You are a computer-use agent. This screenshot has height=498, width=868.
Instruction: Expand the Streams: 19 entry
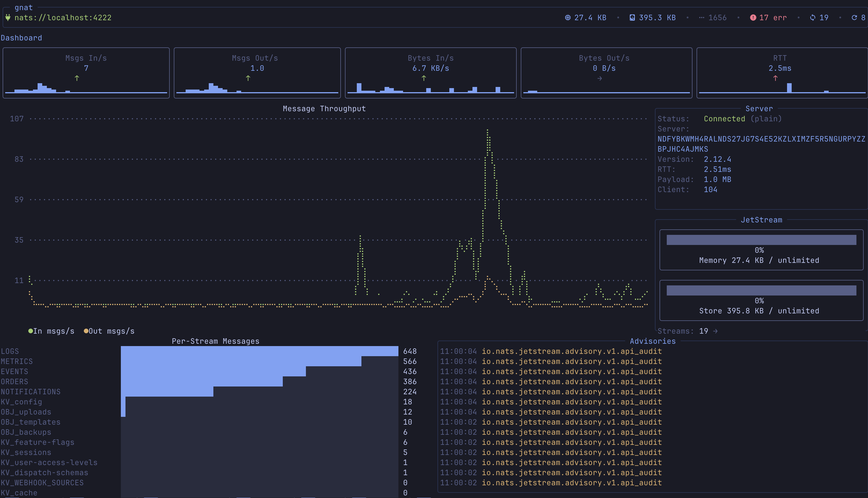687,331
